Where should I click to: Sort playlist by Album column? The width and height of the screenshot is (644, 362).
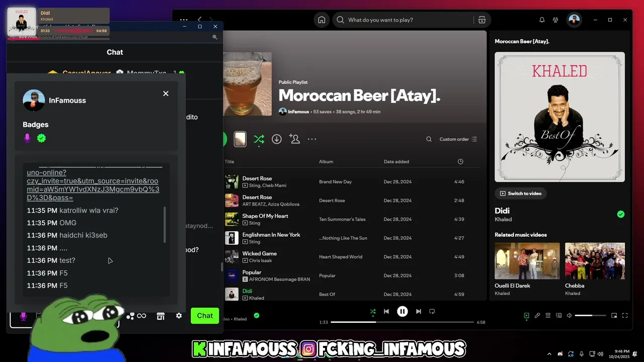[326, 162]
